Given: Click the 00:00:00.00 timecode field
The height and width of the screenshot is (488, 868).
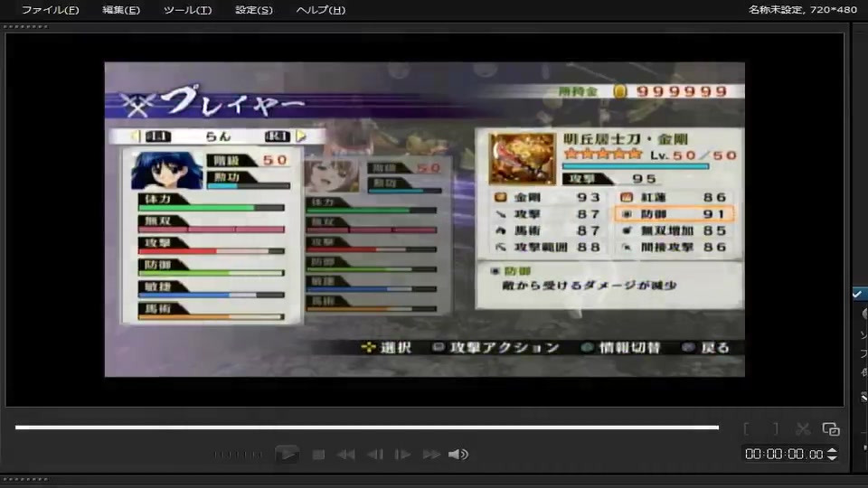Looking at the screenshot, I should point(783,455).
